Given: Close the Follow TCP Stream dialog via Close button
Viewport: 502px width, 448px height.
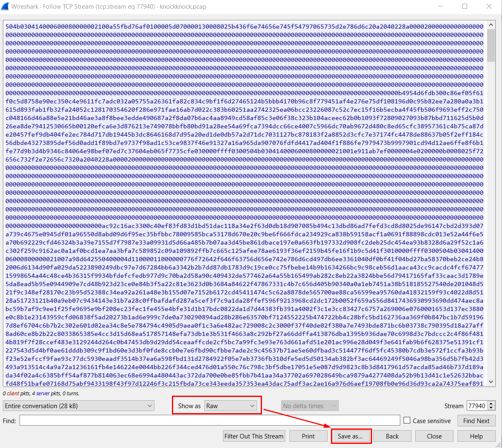Looking at the screenshot, I should click(434, 436).
